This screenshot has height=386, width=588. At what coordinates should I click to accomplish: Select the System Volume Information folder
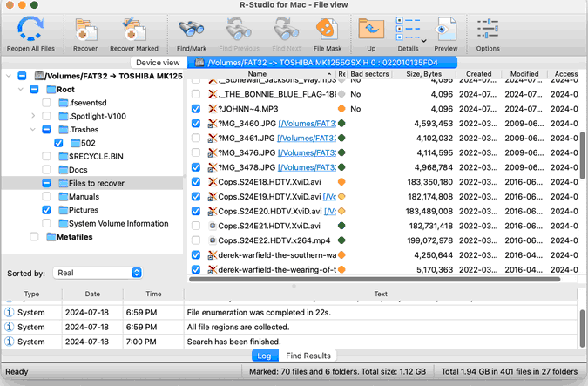point(118,224)
